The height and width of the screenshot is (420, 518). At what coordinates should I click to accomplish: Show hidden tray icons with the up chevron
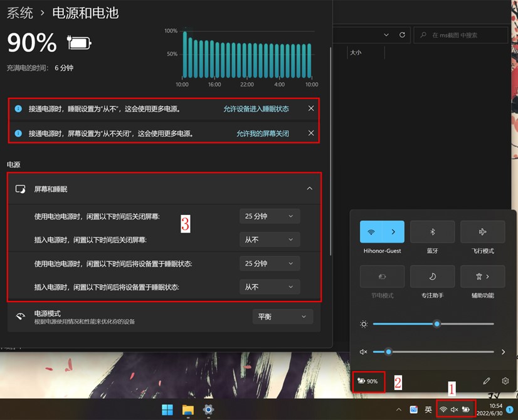click(x=398, y=410)
